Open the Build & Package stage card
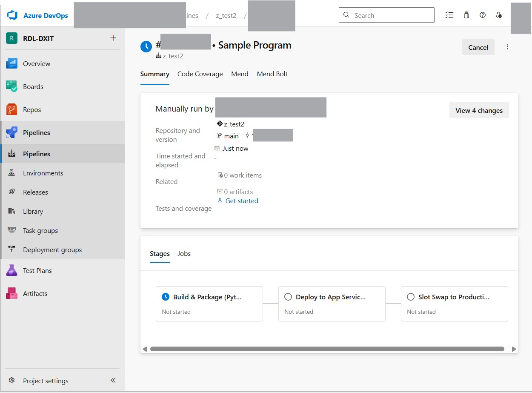This screenshot has width=532, height=393. [x=209, y=304]
